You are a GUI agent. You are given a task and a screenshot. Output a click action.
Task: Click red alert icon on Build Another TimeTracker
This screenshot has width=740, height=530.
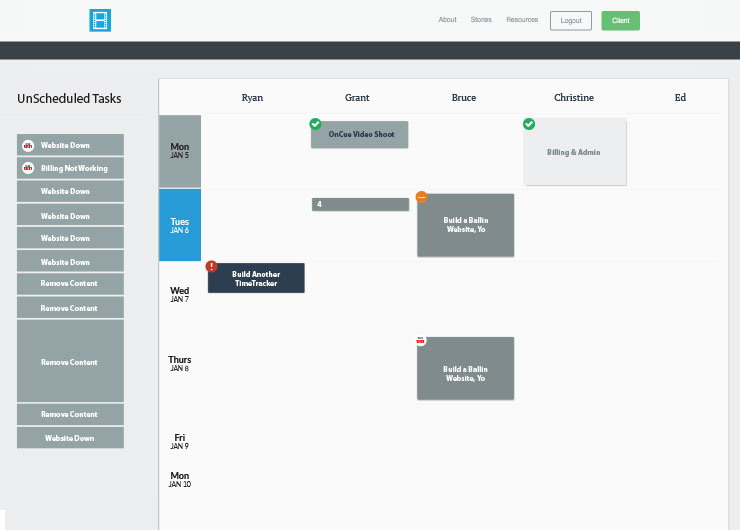[x=212, y=267]
